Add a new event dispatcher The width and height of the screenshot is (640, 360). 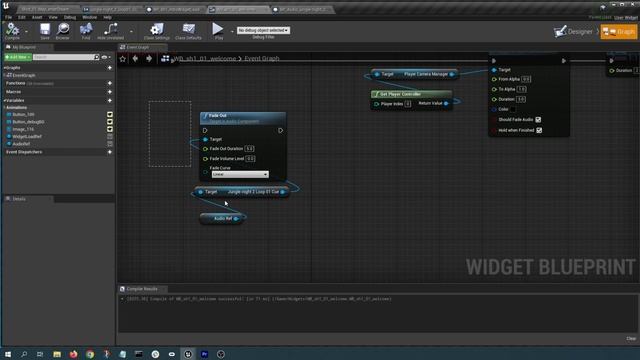[109, 152]
